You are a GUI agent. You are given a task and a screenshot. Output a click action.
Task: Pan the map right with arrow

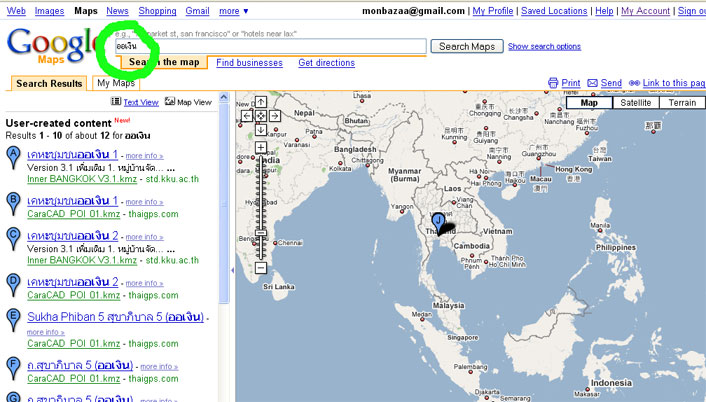(x=275, y=116)
